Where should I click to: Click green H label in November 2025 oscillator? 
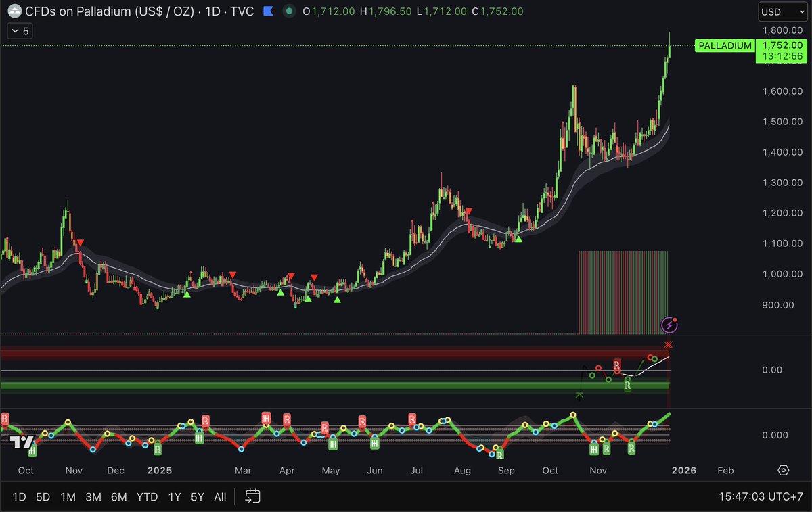tap(594, 448)
